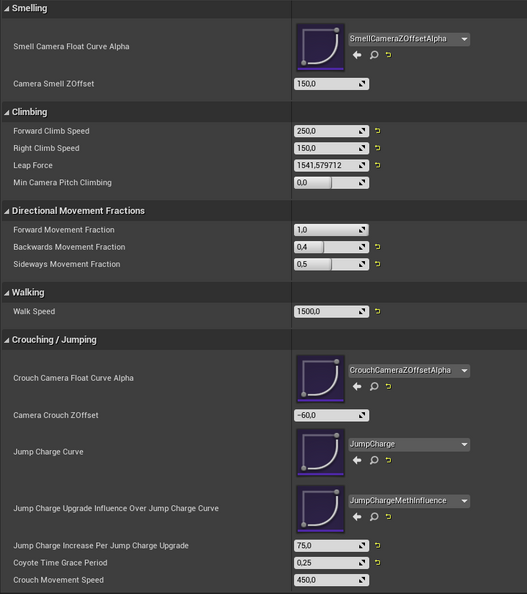
Task: Use selected asset arrow for CrouchCameraZOffsetAlpha
Action: [x=357, y=386]
